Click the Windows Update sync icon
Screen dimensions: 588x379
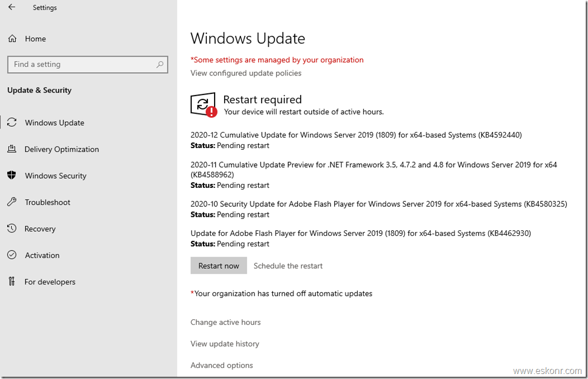click(12, 122)
